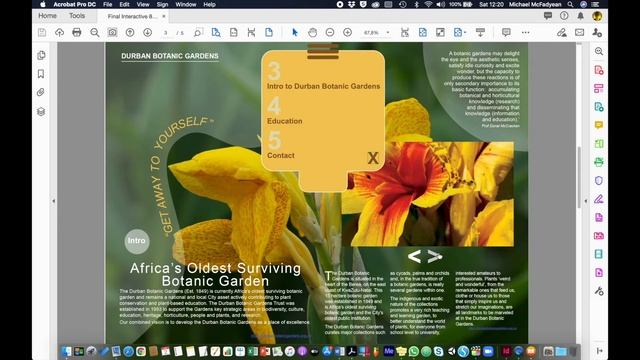The height and width of the screenshot is (360, 640).
Task: Open the View menu
Action: coord(143,4)
